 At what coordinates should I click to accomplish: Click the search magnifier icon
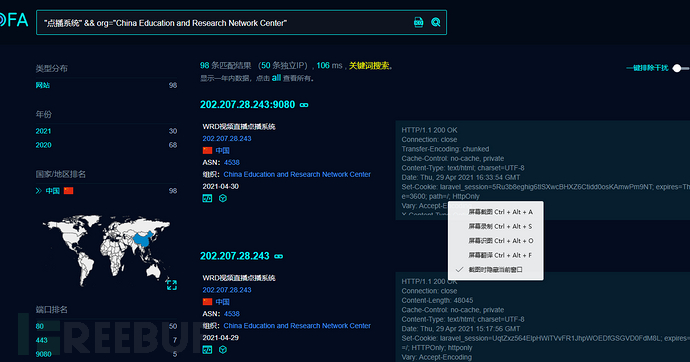point(436,22)
